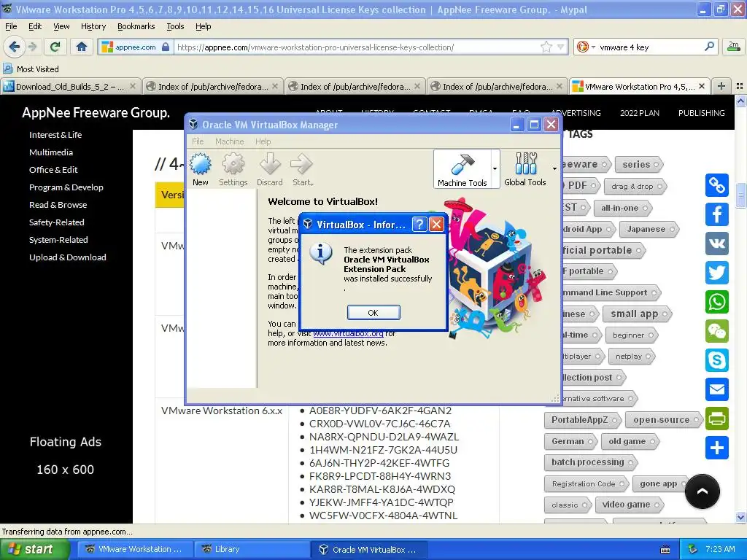Share the page via Skype
Viewport: 747px width, 560px height.
(717, 360)
